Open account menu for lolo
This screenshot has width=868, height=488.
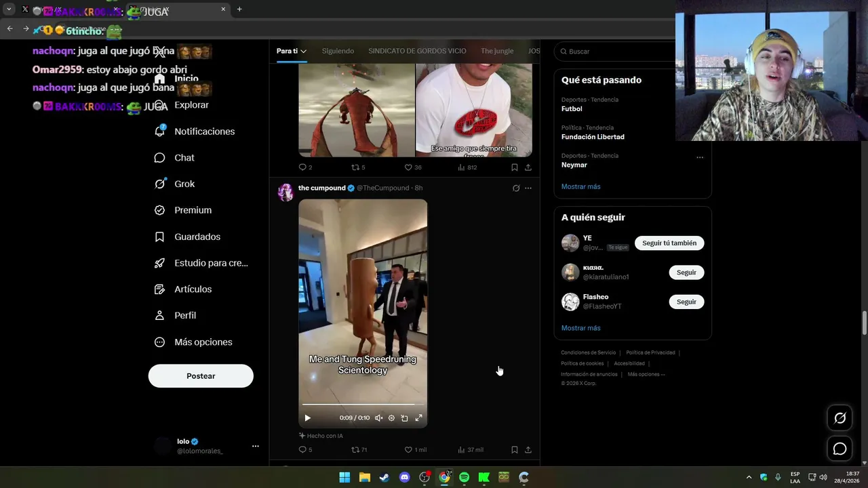(256, 446)
